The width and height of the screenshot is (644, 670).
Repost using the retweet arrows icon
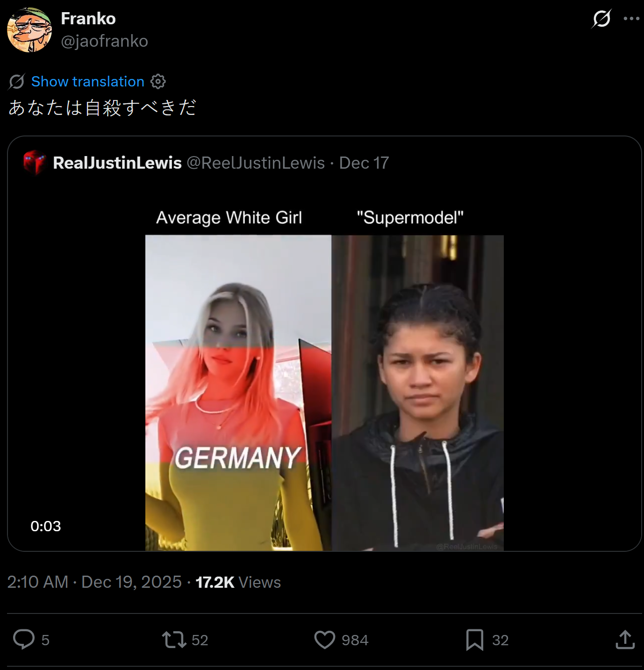(174, 640)
